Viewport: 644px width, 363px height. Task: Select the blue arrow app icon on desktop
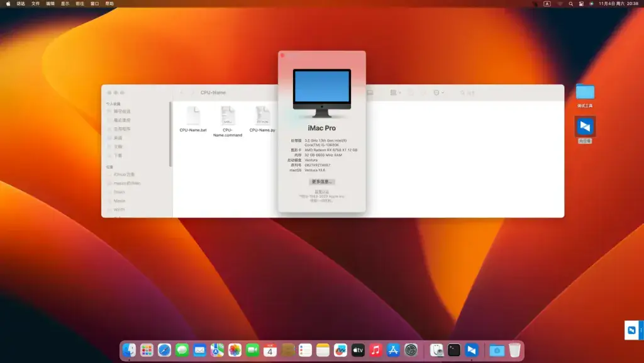(585, 126)
